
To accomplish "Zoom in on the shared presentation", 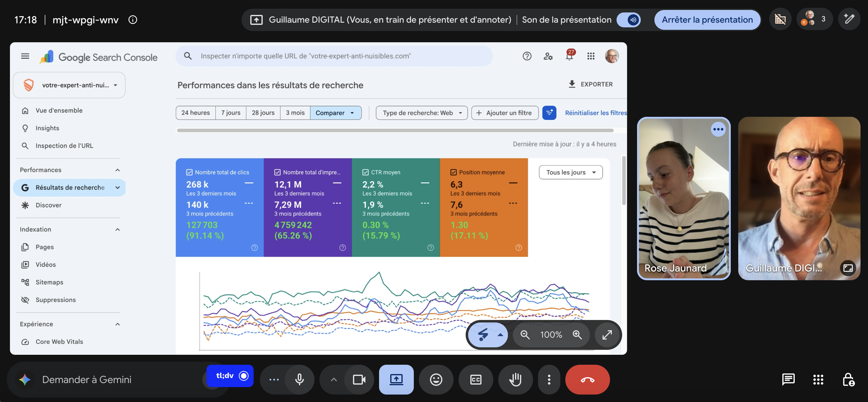I will 577,335.
